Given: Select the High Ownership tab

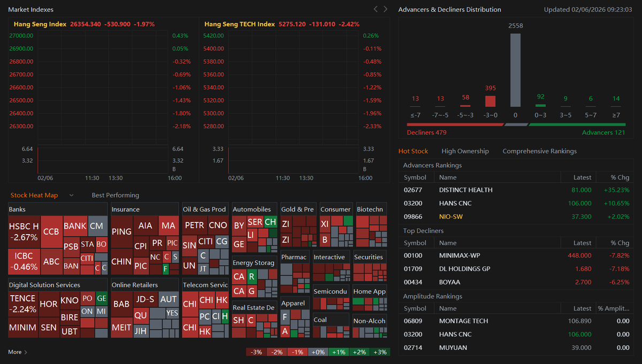Looking at the screenshot, I should 465,151.
